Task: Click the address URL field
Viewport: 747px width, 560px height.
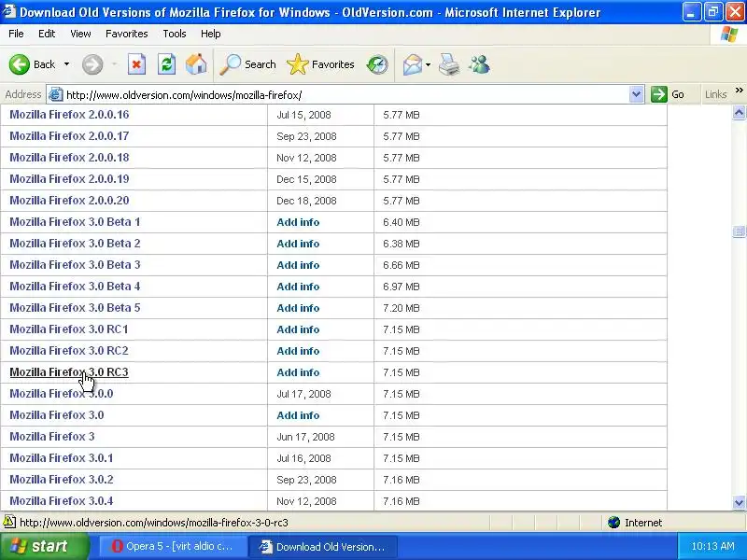Action: (345, 95)
